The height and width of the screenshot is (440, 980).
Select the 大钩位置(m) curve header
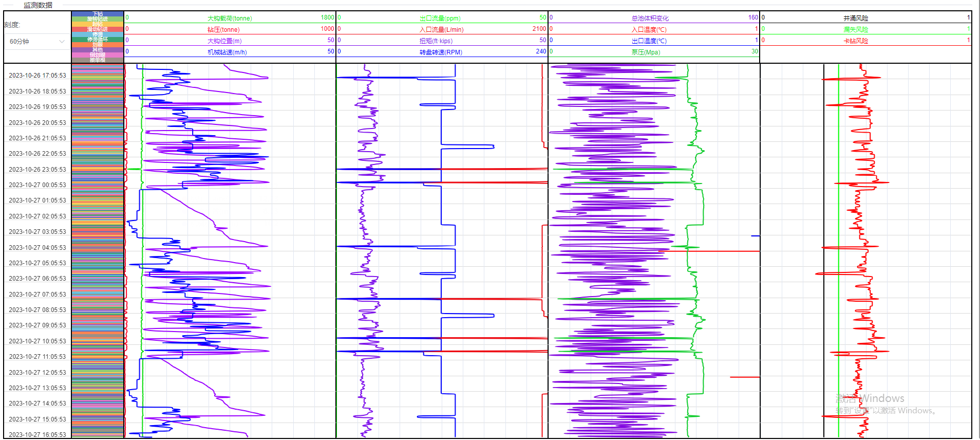click(224, 41)
